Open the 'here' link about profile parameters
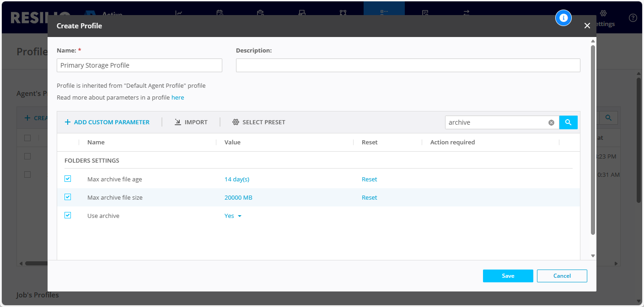This screenshot has width=644, height=307. tap(177, 98)
